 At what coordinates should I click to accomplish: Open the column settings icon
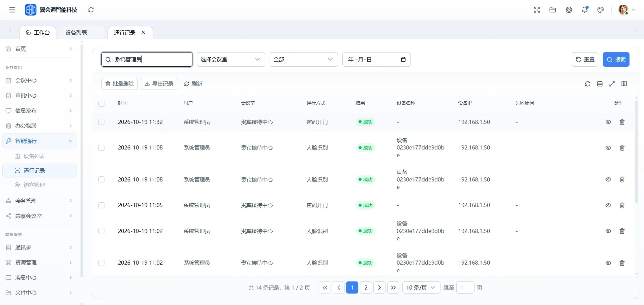(624, 84)
